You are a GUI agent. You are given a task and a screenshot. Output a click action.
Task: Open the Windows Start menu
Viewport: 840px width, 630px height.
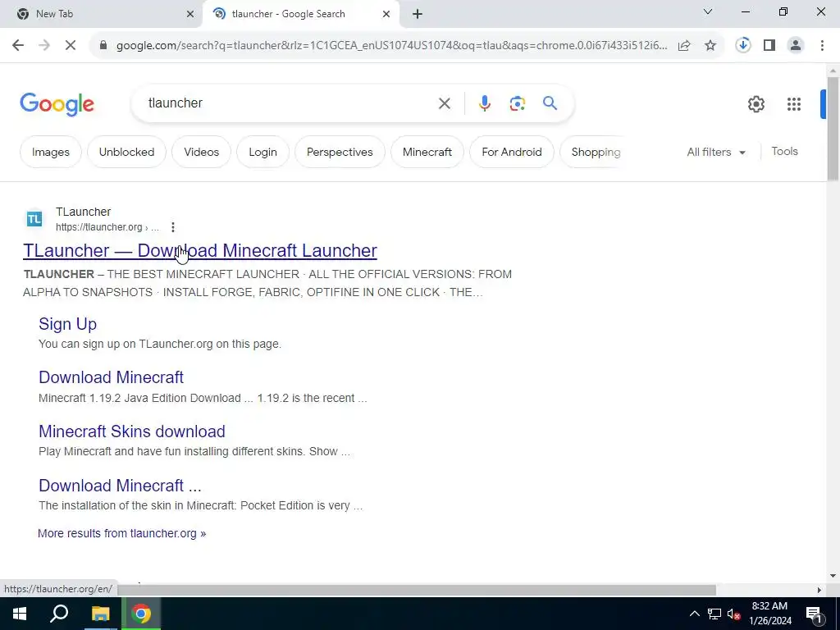pos(20,614)
